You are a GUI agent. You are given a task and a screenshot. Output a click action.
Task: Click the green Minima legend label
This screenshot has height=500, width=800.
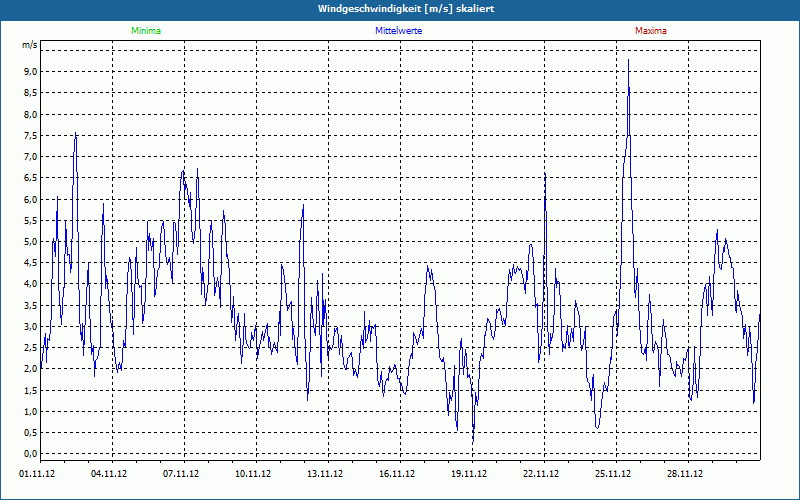coord(146,31)
